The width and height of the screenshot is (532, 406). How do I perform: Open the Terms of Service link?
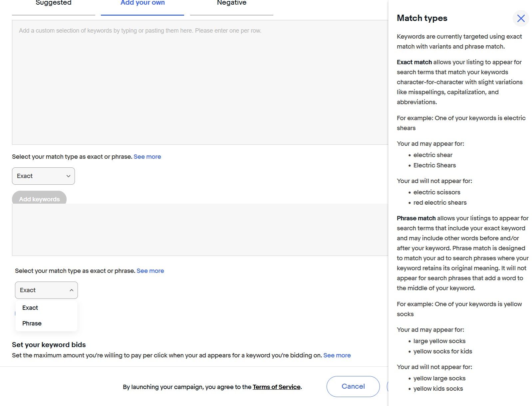click(276, 387)
